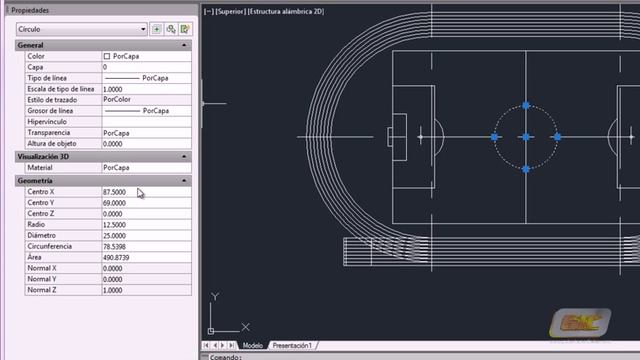Click the bottom grip of the selected circle

point(526,169)
